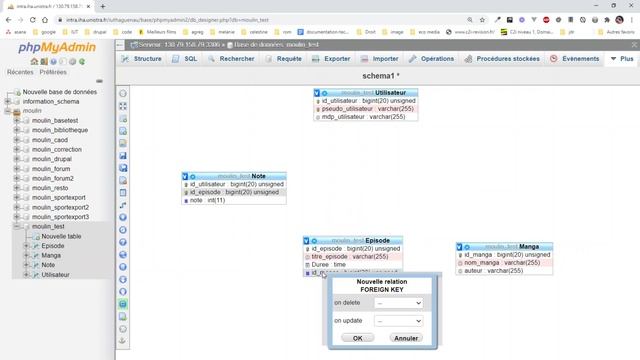The height and width of the screenshot is (360, 640).
Task: Expand the Manga table node
Action: (27, 256)
